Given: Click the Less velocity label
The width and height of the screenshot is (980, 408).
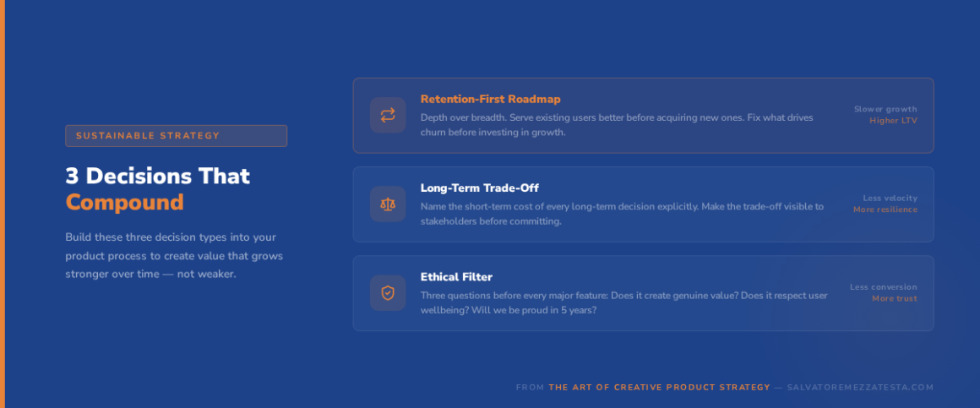Looking at the screenshot, I should (x=890, y=199).
